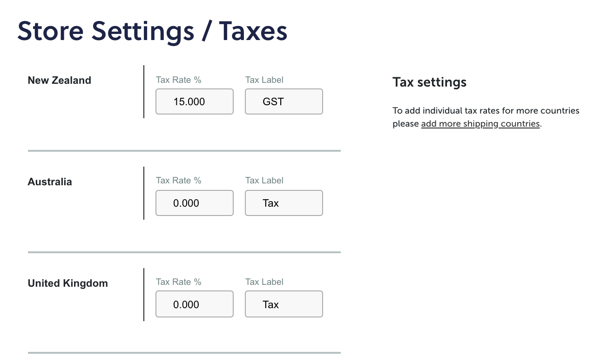Click 'Tax Label' caption in United Kingdom row

point(264,282)
